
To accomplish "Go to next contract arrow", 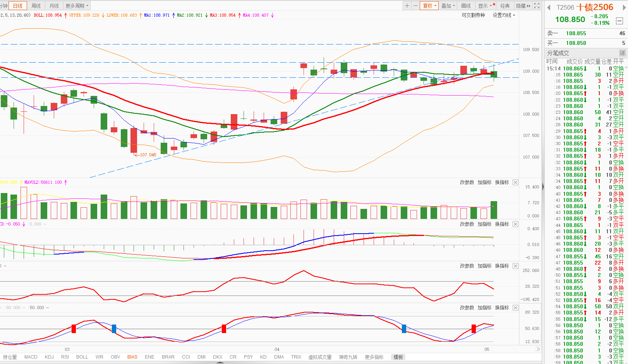I will [x=624, y=7].
